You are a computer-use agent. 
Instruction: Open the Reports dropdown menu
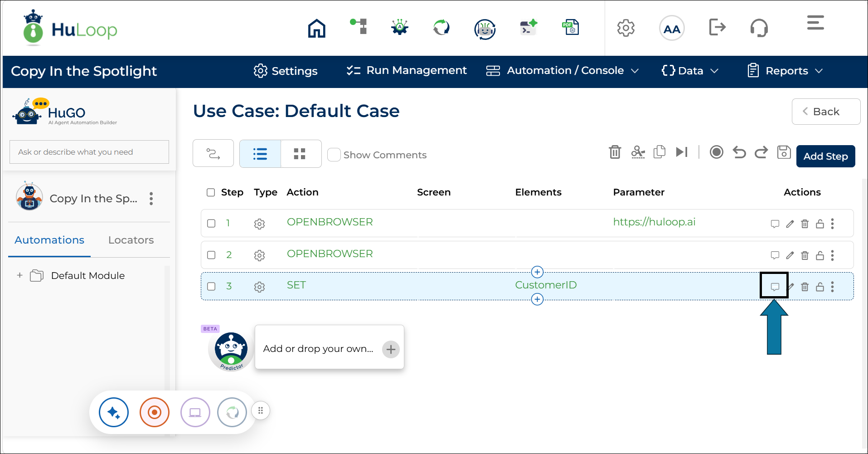785,71
